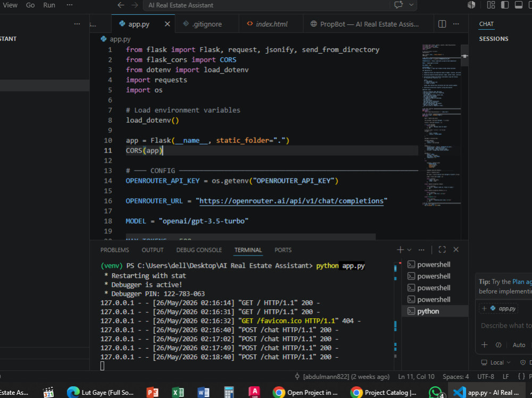Open editor more actions ellipsis
Screen dimensions: 532x398
pos(456,24)
